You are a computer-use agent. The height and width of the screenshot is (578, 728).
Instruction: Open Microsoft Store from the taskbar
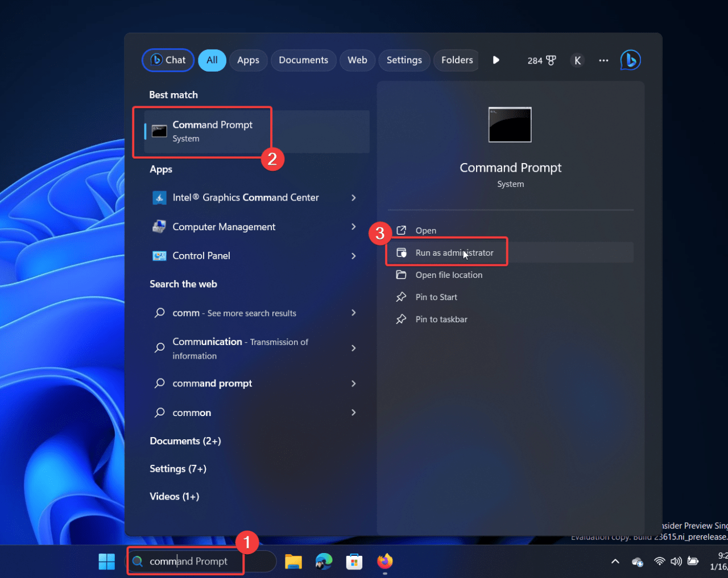354,562
